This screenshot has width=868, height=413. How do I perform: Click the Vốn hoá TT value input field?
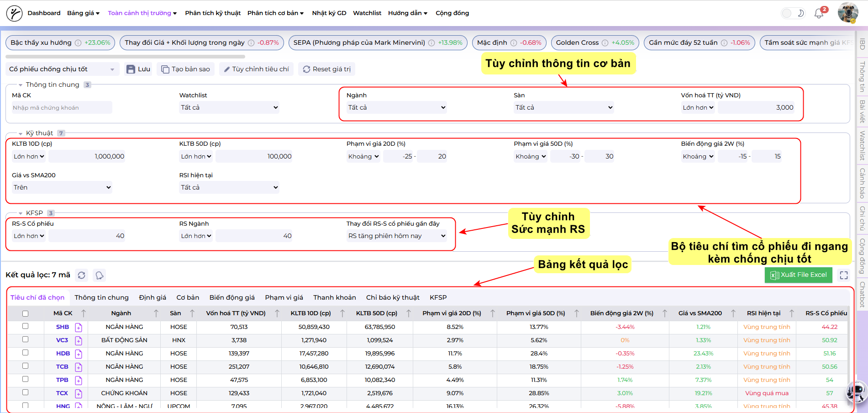tap(756, 107)
